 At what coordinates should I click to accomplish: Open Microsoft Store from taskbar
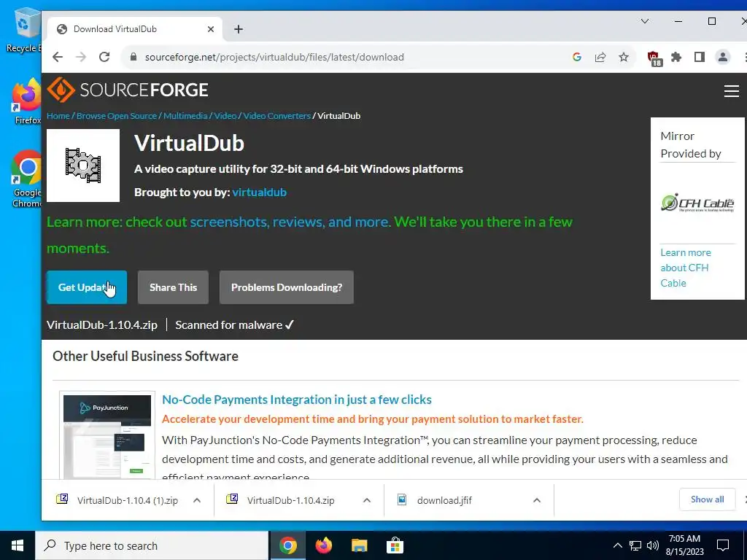pos(395,545)
